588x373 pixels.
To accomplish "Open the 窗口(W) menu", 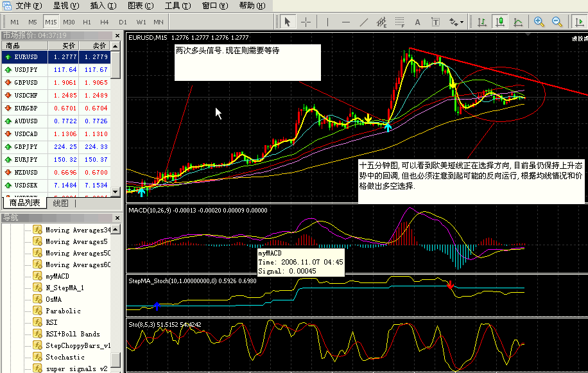I will 215,6.
